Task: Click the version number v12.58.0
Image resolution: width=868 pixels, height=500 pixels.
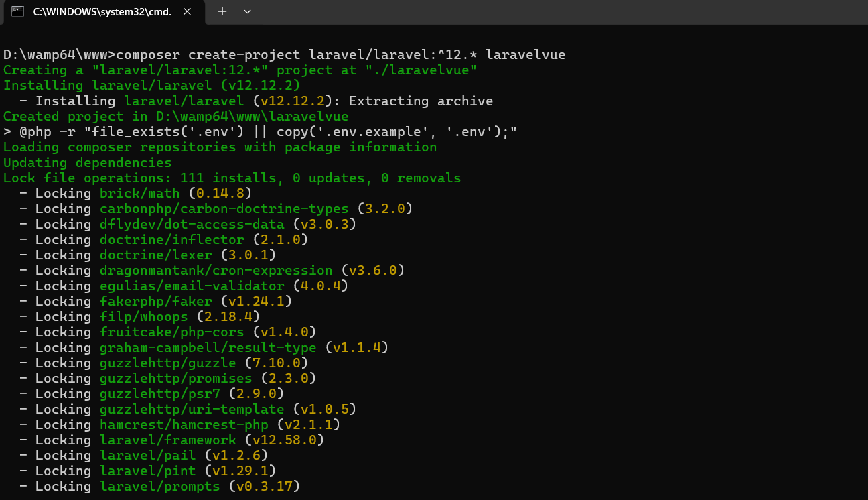Action: pos(285,440)
